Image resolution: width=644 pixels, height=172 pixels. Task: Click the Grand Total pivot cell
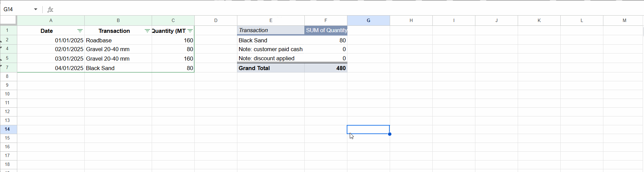click(271, 68)
